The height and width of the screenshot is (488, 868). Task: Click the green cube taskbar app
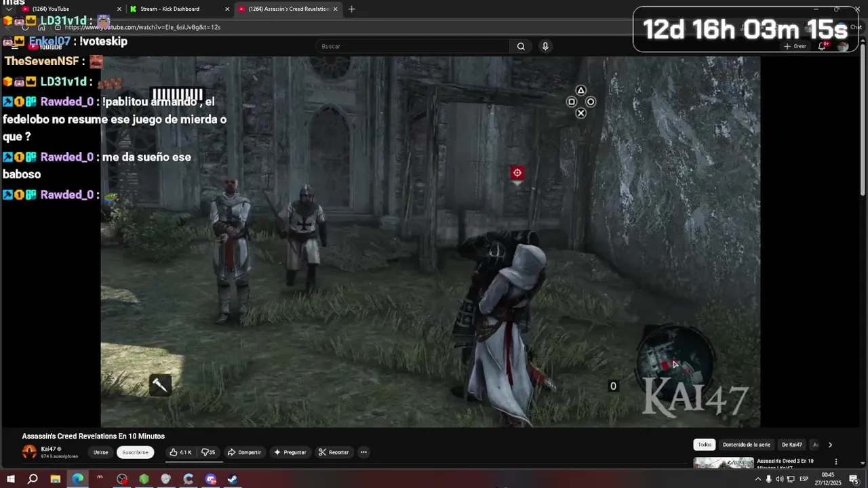click(x=144, y=479)
